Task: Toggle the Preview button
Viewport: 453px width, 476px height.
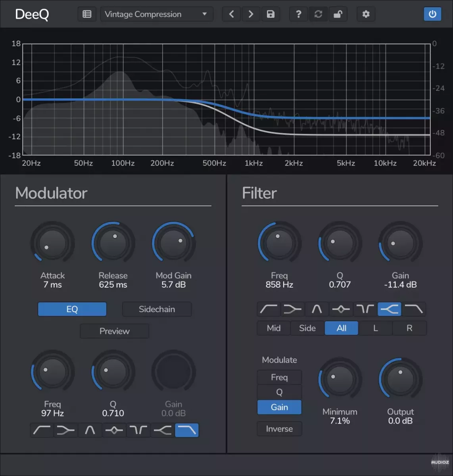Action: coord(114,331)
